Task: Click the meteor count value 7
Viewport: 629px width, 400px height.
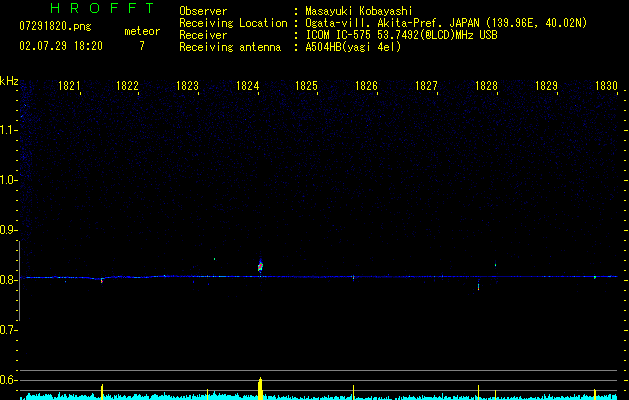Action: point(142,46)
